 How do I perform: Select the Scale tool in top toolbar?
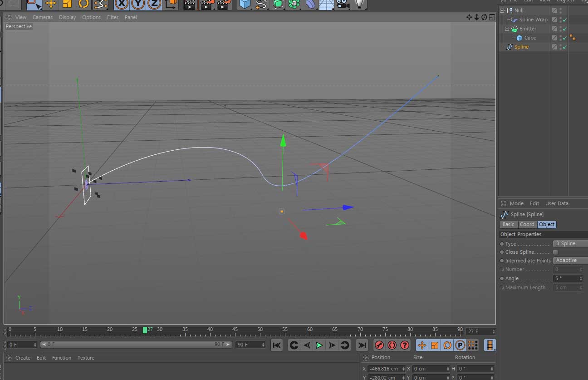(67, 4)
